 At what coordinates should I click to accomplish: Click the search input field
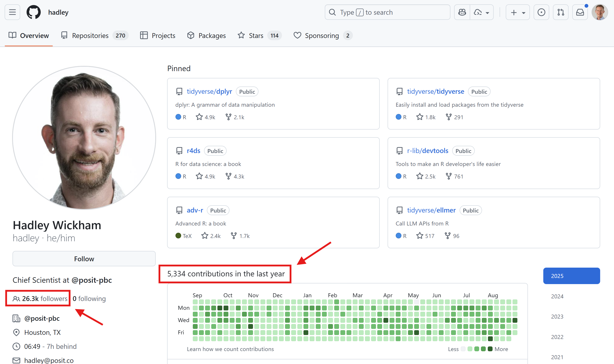388,12
